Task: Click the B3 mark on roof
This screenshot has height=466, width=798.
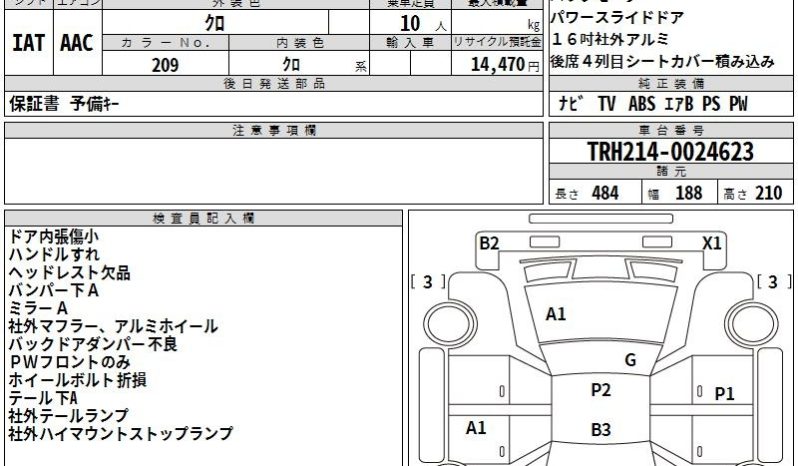Action: (601, 430)
